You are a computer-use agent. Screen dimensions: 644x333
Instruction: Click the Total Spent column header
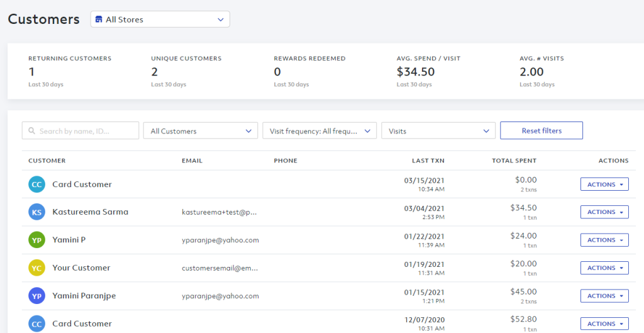click(x=514, y=161)
